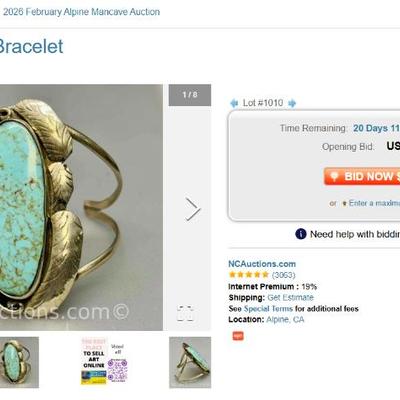Click the paddle icon on Bid Now
This screenshot has height=400, width=400.
(x=334, y=176)
